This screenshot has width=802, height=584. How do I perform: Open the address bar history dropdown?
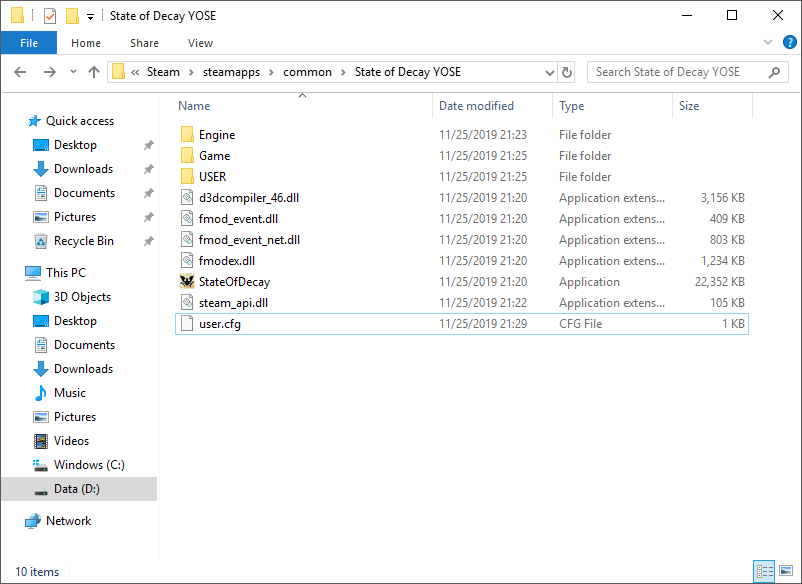click(x=549, y=72)
